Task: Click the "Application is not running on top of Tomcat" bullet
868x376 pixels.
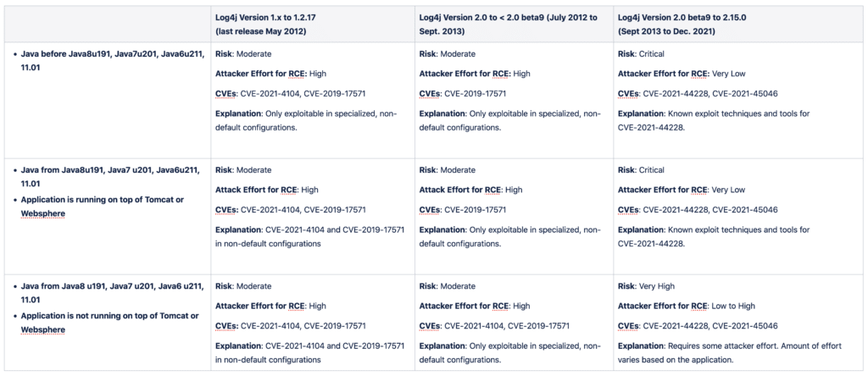Action: click(x=116, y=316)
